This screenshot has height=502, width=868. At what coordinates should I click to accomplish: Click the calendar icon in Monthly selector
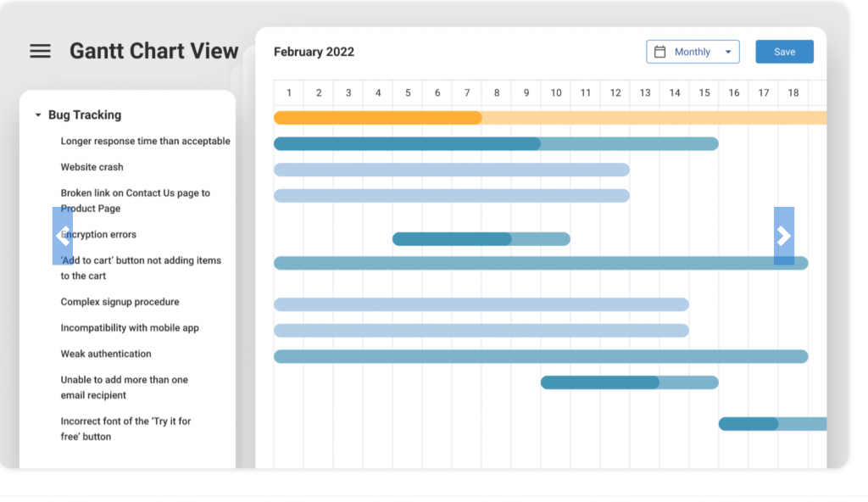(x=659, y=52)
